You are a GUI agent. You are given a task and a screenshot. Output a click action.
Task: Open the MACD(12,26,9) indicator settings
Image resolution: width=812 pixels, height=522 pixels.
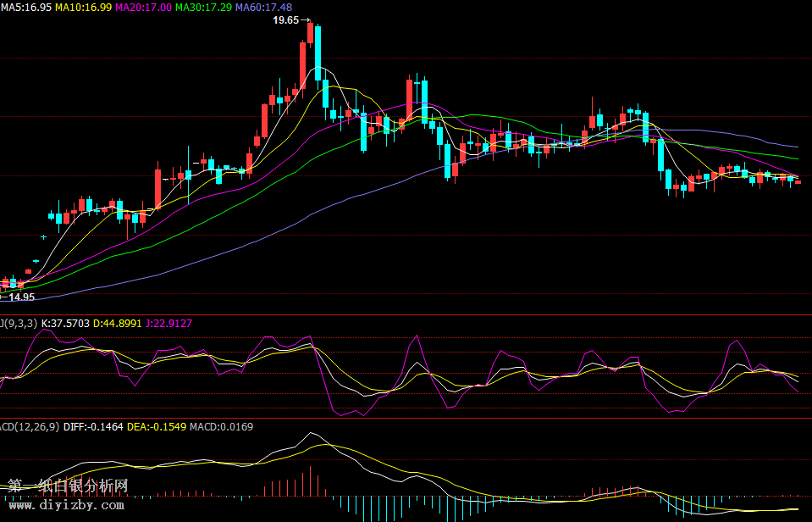tap(29, 426)
